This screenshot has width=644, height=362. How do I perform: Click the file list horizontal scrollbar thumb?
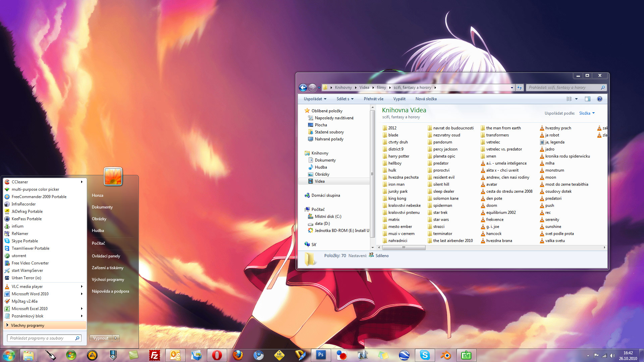click(x=404, y=247)
